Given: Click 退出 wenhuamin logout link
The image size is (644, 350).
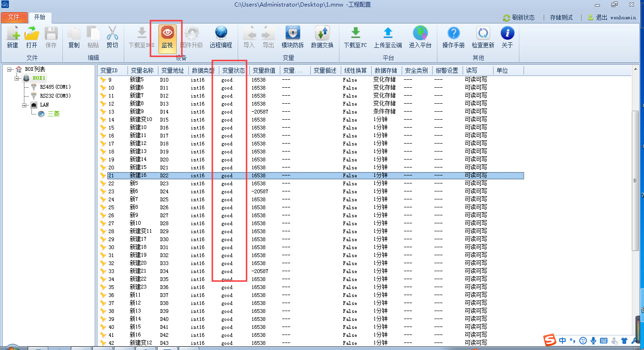Looking at the screenshot, I should point(612,17).
